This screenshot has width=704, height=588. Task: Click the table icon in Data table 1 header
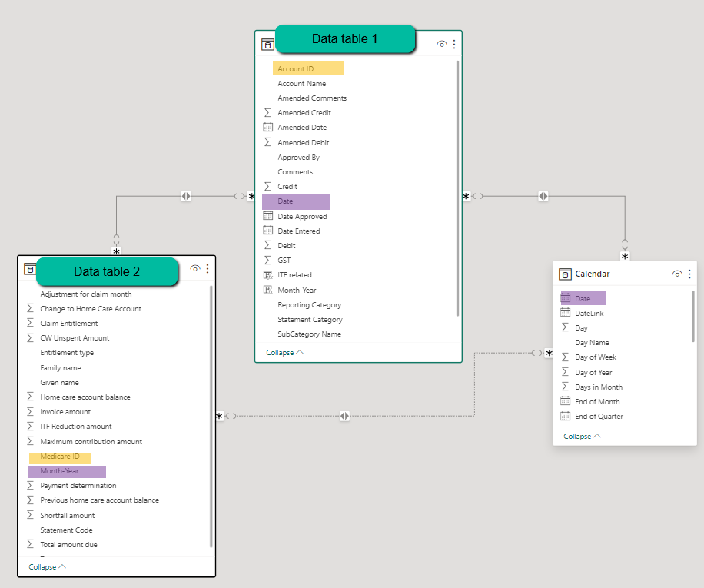point(267,45)
